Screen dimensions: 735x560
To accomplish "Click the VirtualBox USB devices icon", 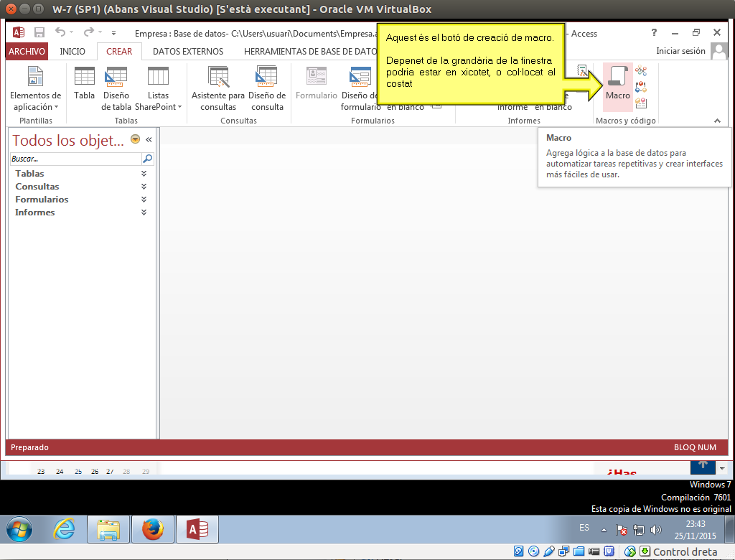I will click(x=549, y=551).
